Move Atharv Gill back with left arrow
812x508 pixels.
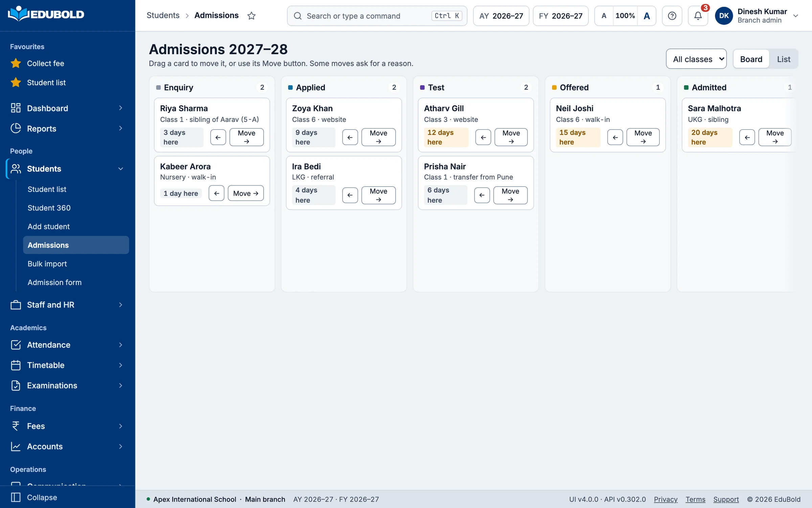point(483,137)
